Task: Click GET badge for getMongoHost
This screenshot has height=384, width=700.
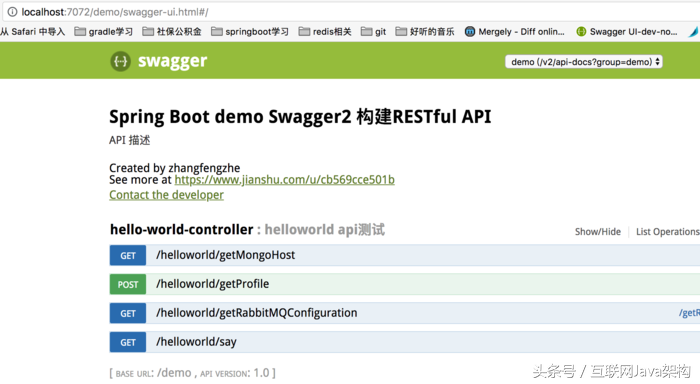Action: tap(128, 255)
